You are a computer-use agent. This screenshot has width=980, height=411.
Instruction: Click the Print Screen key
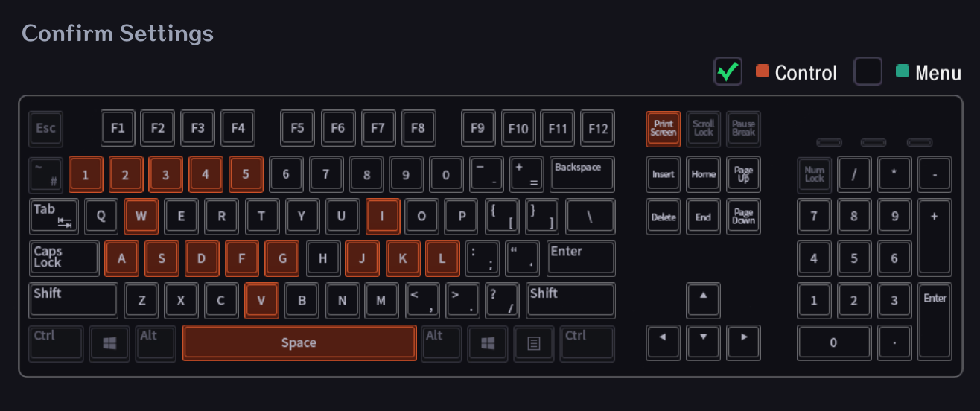point(664,129)
